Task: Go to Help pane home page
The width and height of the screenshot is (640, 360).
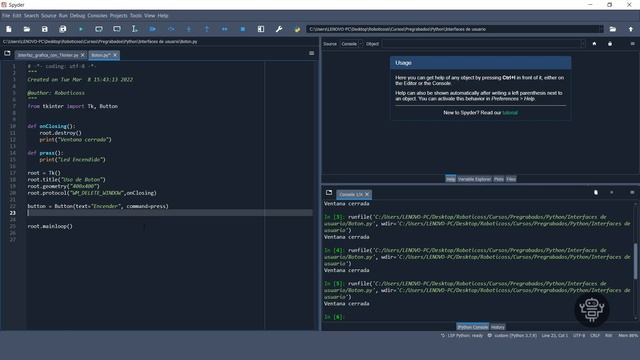Action: [x=594, y=44]
